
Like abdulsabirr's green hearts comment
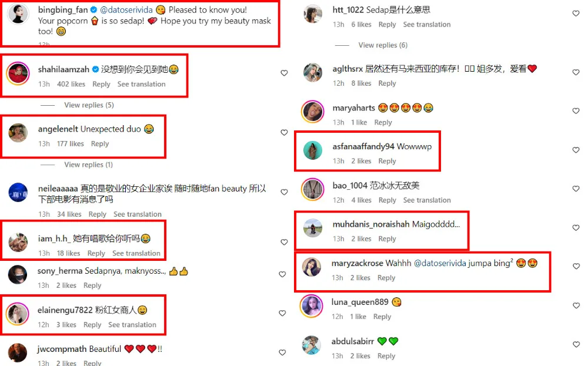pos(576,345)
